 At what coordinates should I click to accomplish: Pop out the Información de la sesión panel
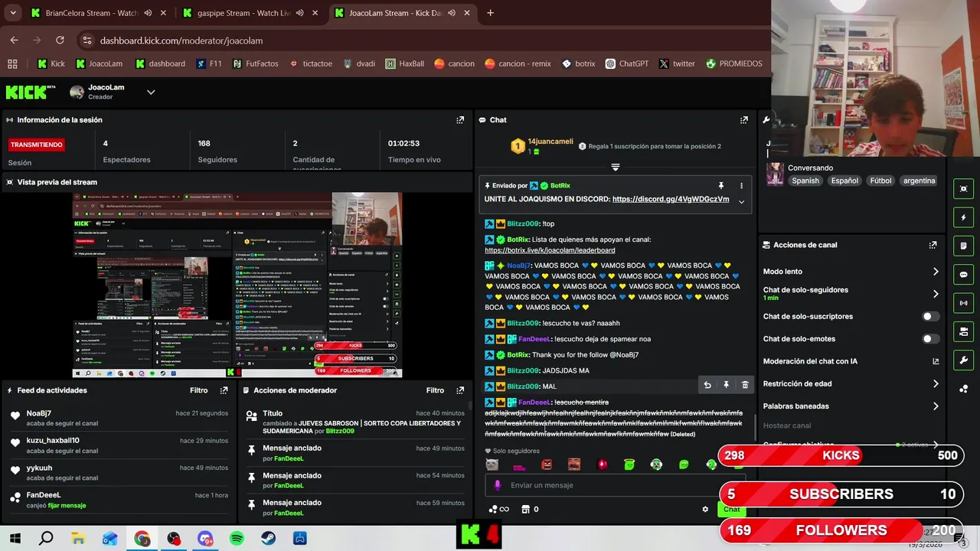[460, 120]
